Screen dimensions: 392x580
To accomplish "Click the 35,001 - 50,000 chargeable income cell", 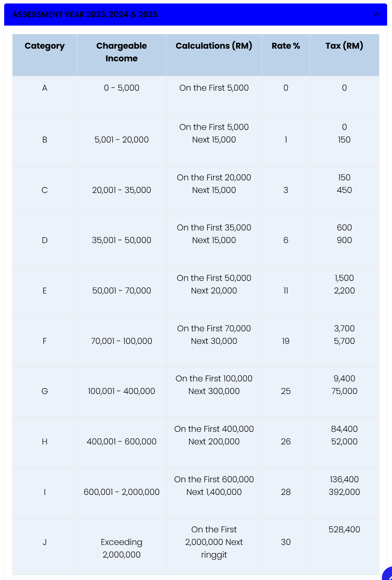I will coord(122,240).
